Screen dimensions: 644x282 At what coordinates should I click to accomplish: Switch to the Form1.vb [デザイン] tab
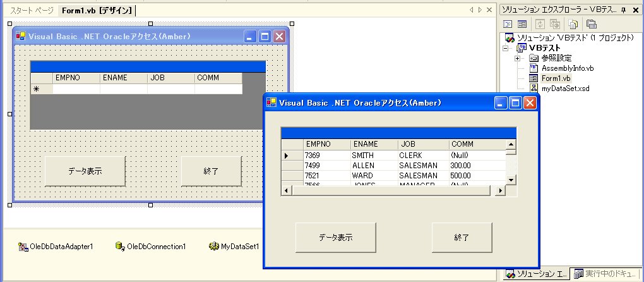click(97, 11)
